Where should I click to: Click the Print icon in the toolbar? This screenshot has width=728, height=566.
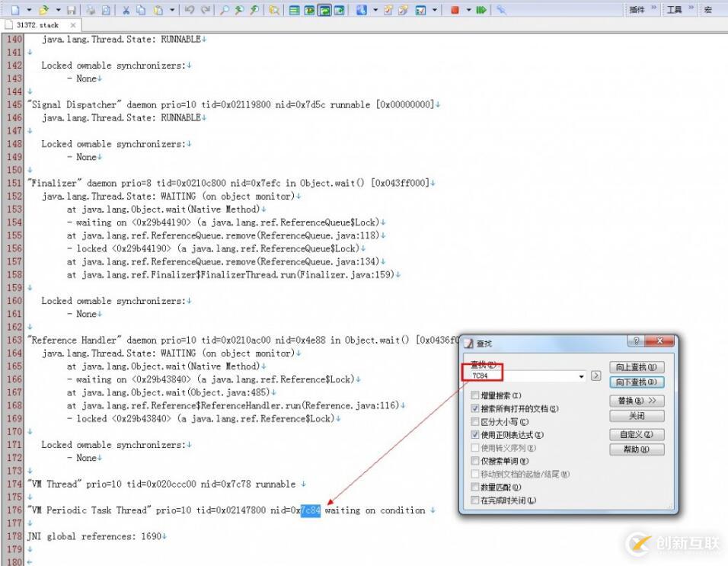click(91, 10)
